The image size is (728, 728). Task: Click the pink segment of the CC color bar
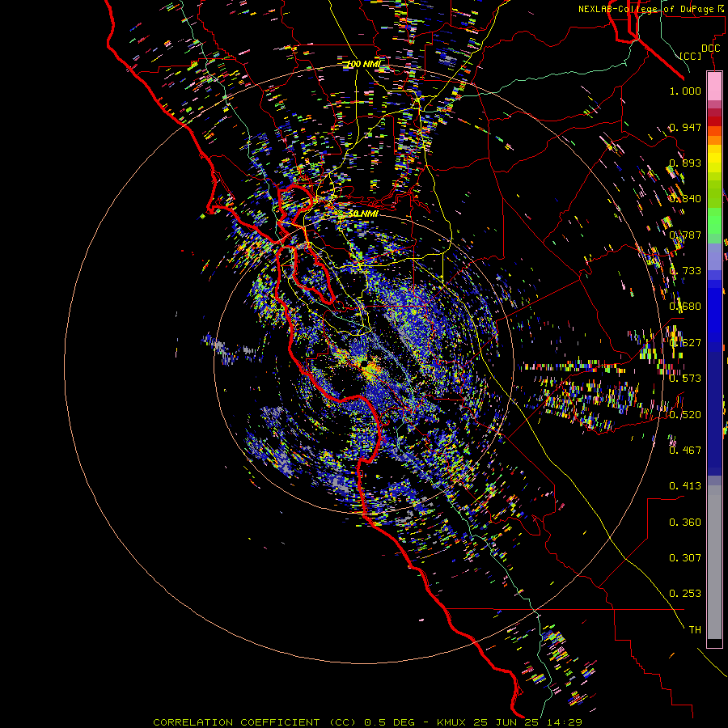714,86
